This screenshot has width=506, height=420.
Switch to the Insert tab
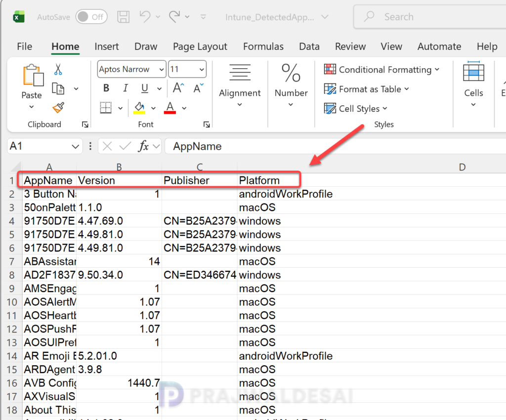107,46
